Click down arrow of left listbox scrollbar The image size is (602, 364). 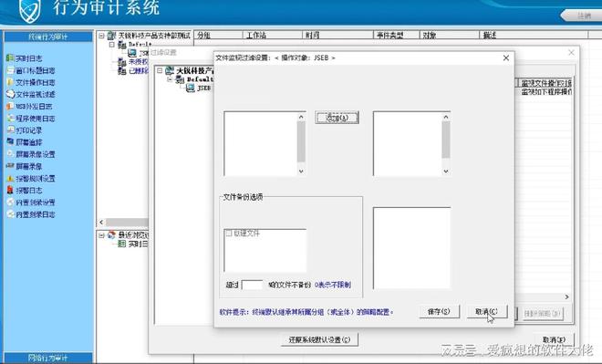pos(301,172)
